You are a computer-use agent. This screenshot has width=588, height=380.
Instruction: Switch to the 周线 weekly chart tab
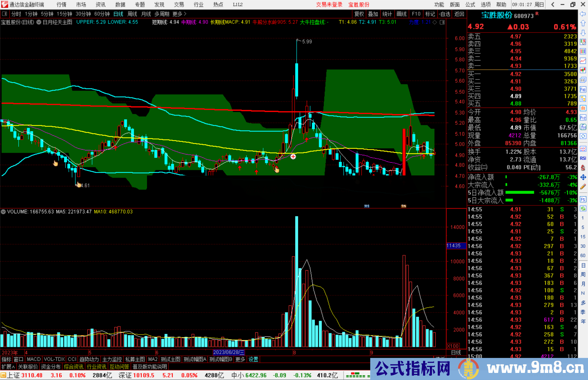tap(132, 14)
